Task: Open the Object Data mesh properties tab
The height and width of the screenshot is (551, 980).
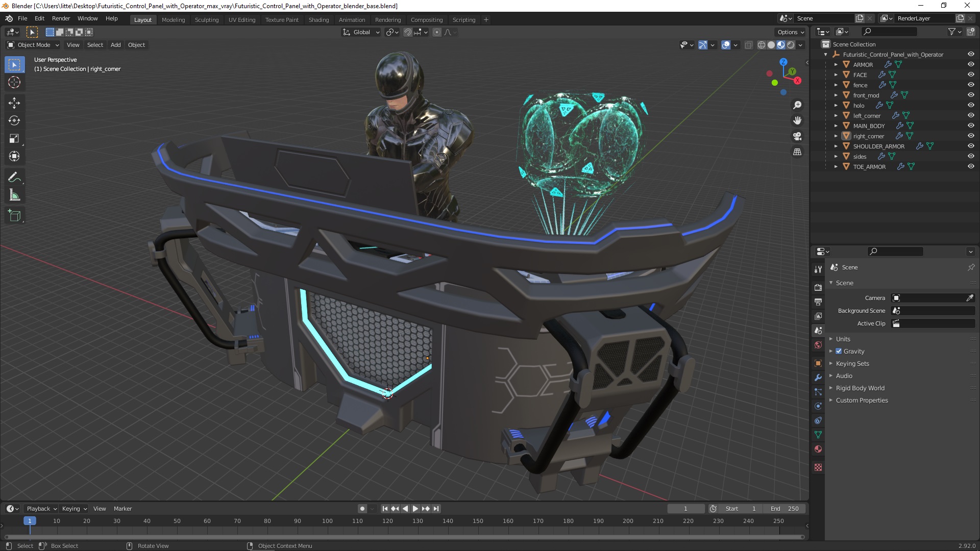Action: (x=818, y=435)
